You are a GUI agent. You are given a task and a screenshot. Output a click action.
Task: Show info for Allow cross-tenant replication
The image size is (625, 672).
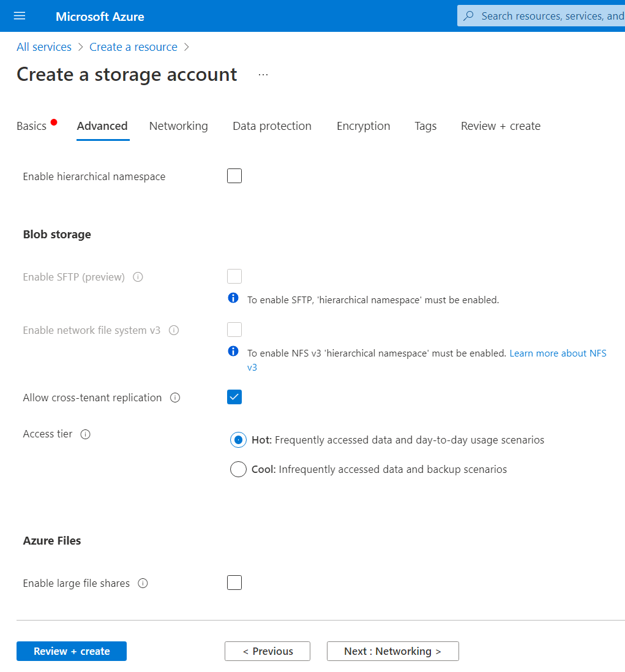(175, 398)
